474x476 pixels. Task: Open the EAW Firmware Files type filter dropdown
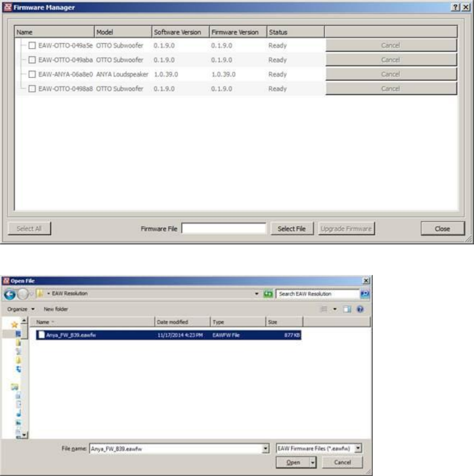point(358,448)
